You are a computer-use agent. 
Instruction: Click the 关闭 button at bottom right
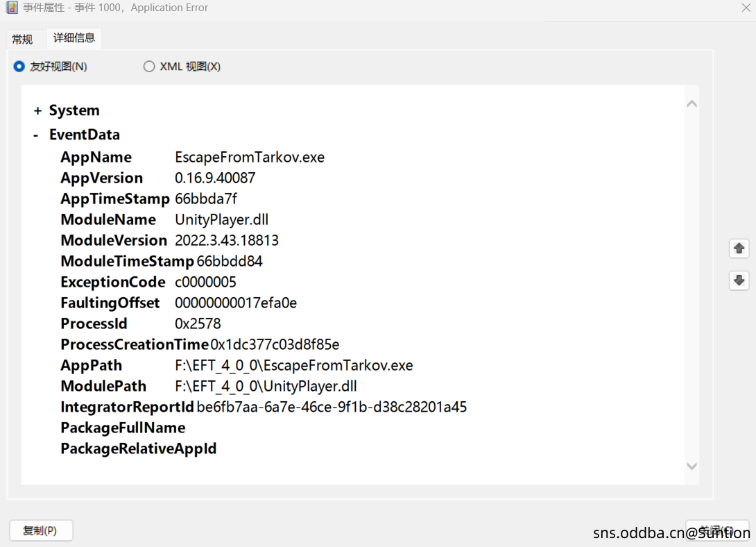click(x=716, y=530)
